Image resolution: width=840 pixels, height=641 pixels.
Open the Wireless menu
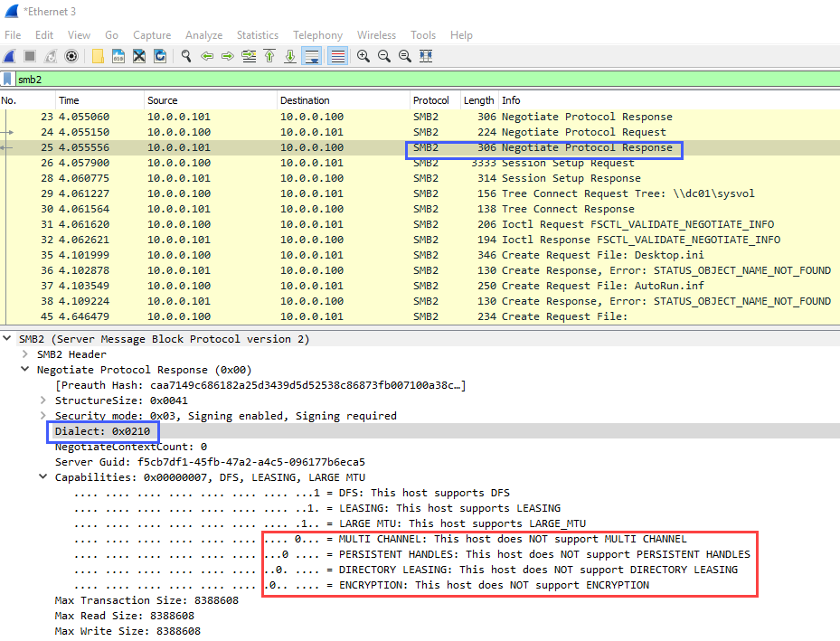[x=377, y=35]
